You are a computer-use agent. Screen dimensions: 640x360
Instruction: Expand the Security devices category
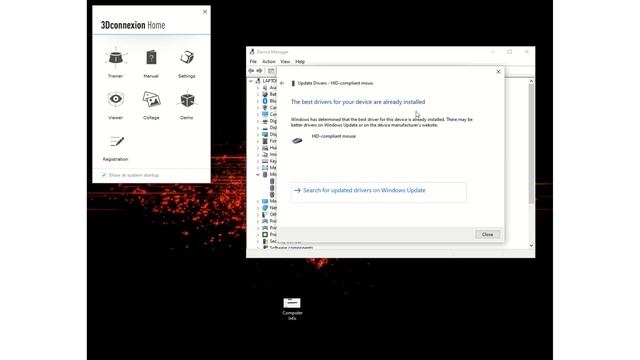point(258,241)
